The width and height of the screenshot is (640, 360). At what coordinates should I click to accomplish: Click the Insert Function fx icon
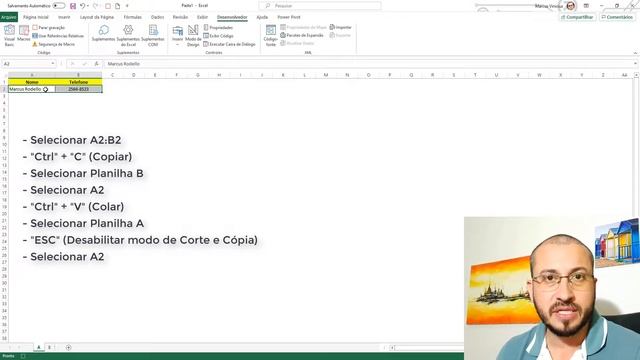pos(97,64)
